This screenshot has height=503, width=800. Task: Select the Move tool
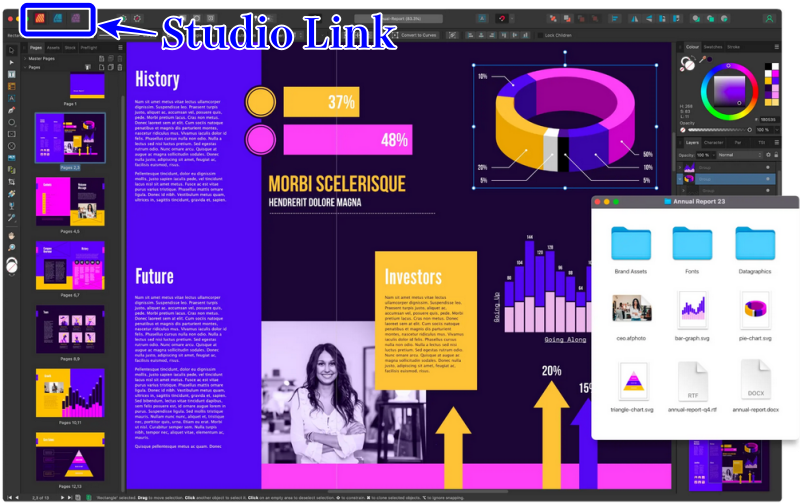(x=11, y=51)
